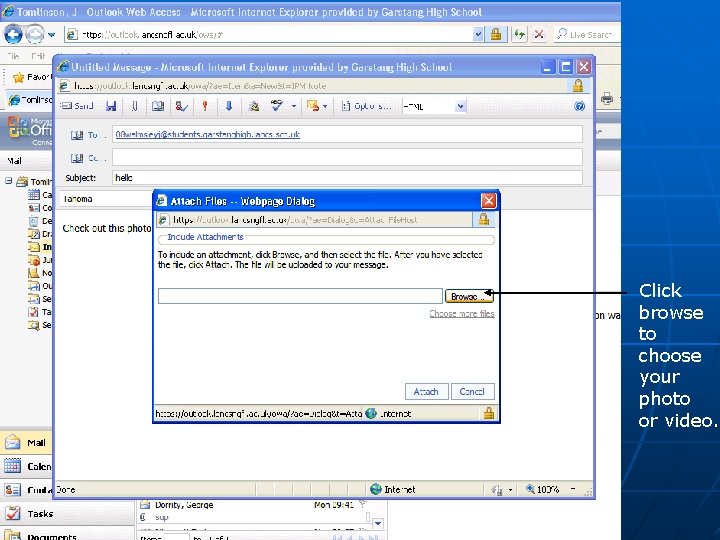Go forward in main Internet Explorer window
Screen dimensions: 720x540
coord(34,34)
